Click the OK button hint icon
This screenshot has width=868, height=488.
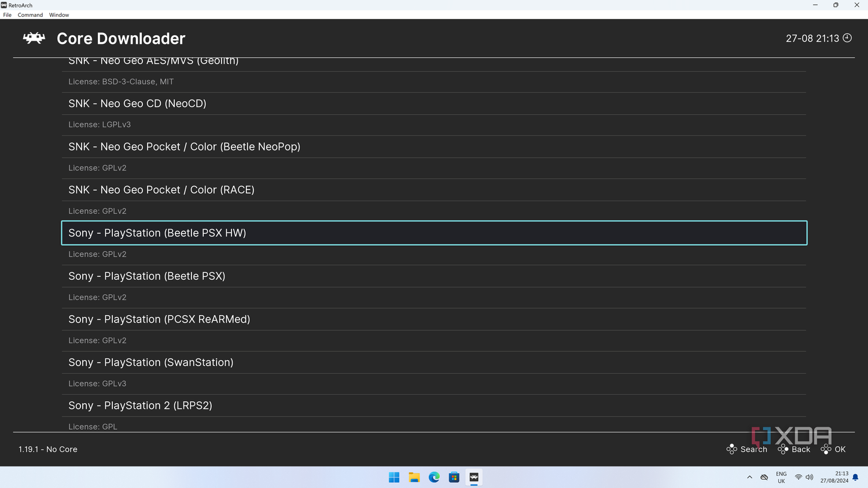826,449
